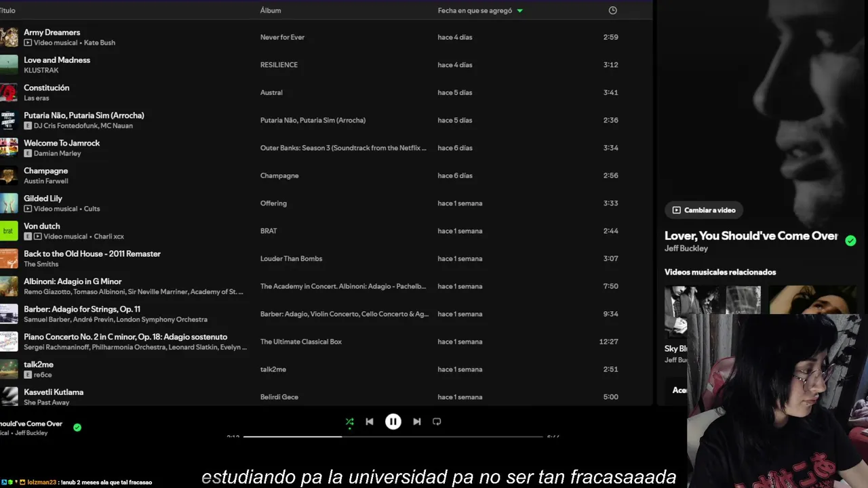Sort by duration clock icon
868x488 pixels.
point(613,10)
